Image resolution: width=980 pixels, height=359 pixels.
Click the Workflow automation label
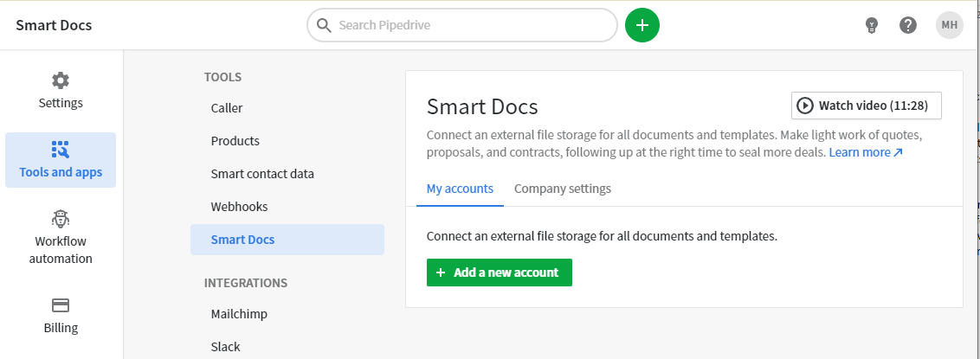coord(61,250)
